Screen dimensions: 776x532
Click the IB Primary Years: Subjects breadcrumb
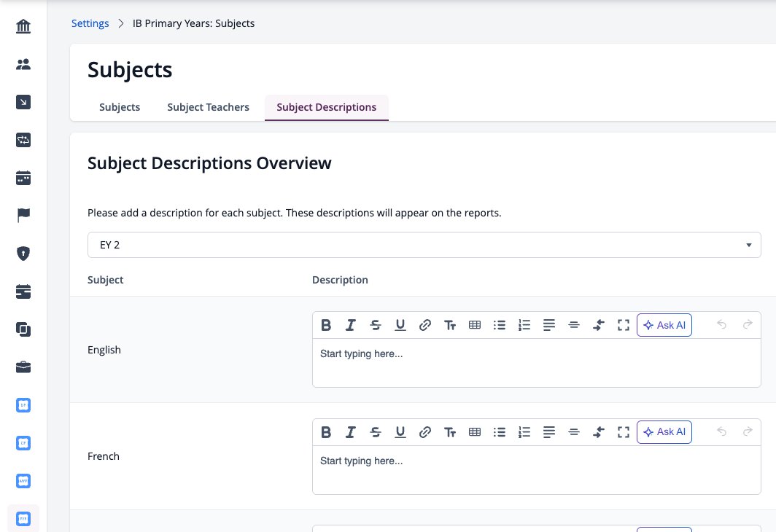(x=193, y=23)
